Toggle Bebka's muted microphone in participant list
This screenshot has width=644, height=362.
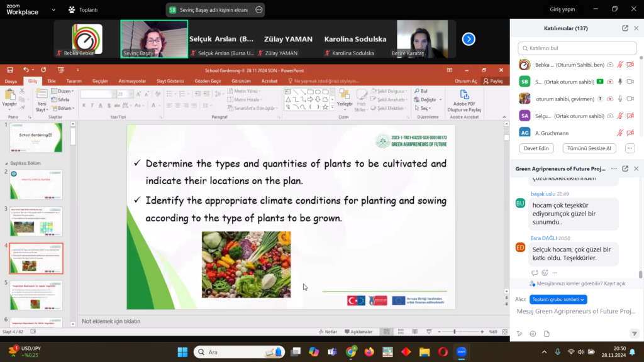click(620, 65)
